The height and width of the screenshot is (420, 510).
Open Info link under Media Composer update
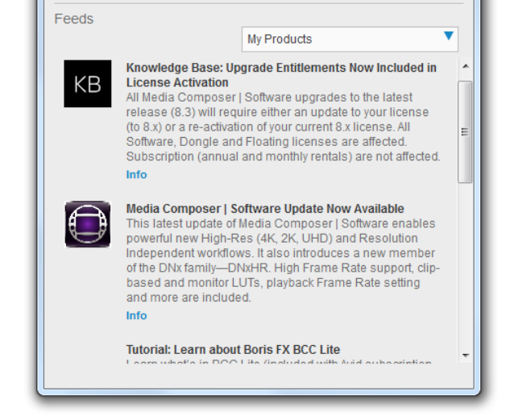pos(136,316)
